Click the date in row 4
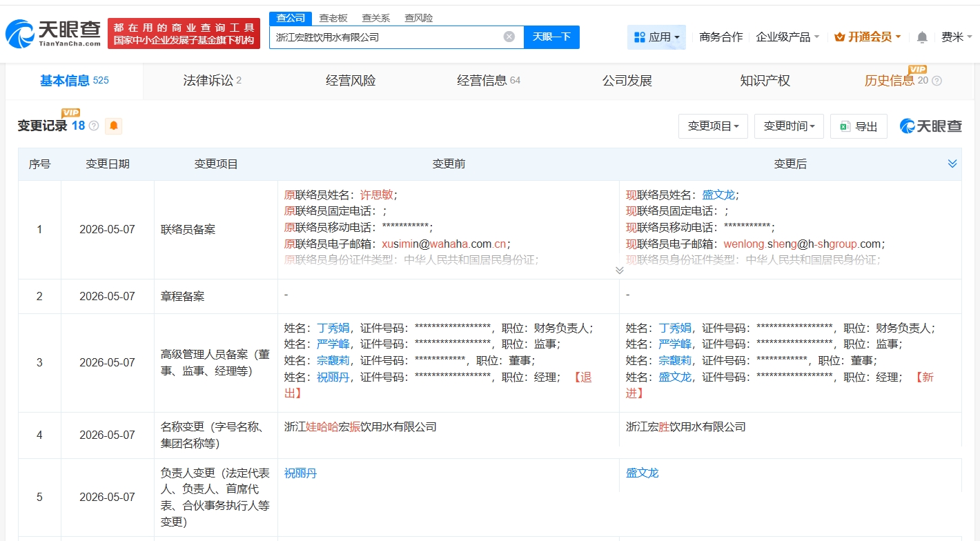This screenshot has height=541, width=980. (x=108, y=435)
